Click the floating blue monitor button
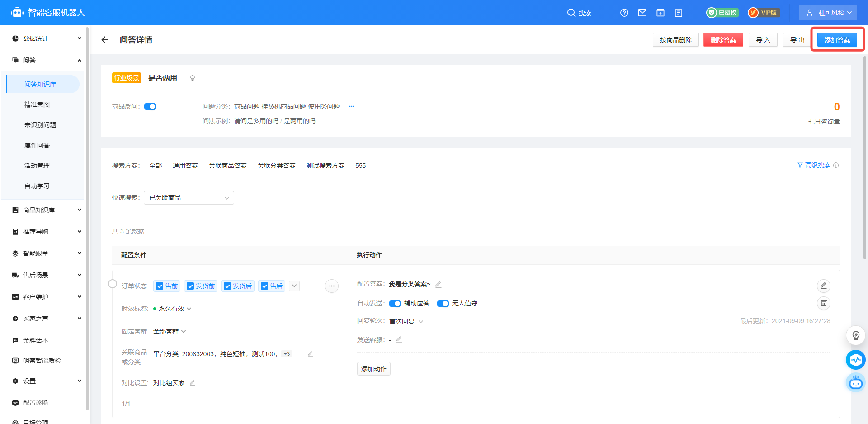The width and height of the screenshot is (868, 424). point(856,360)
